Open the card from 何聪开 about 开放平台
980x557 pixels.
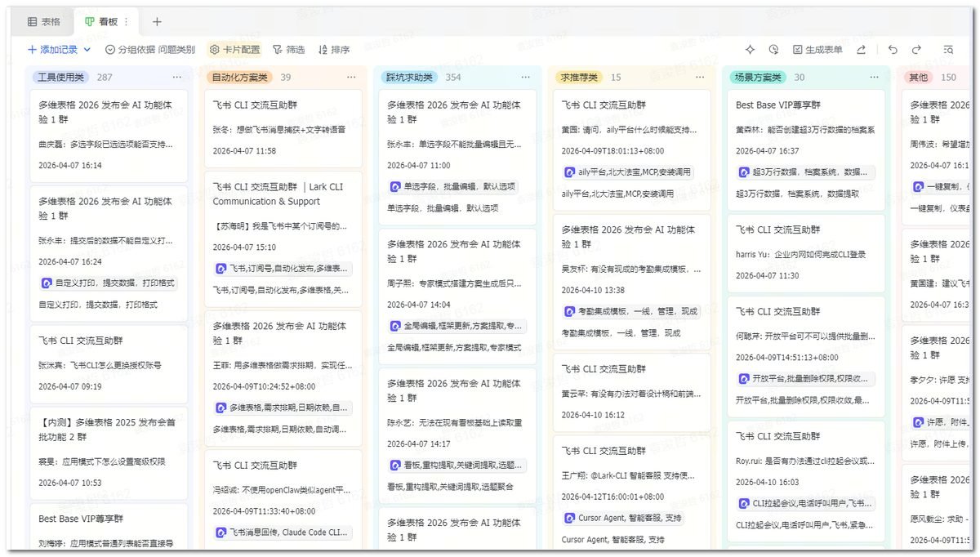tap(806, 356)
